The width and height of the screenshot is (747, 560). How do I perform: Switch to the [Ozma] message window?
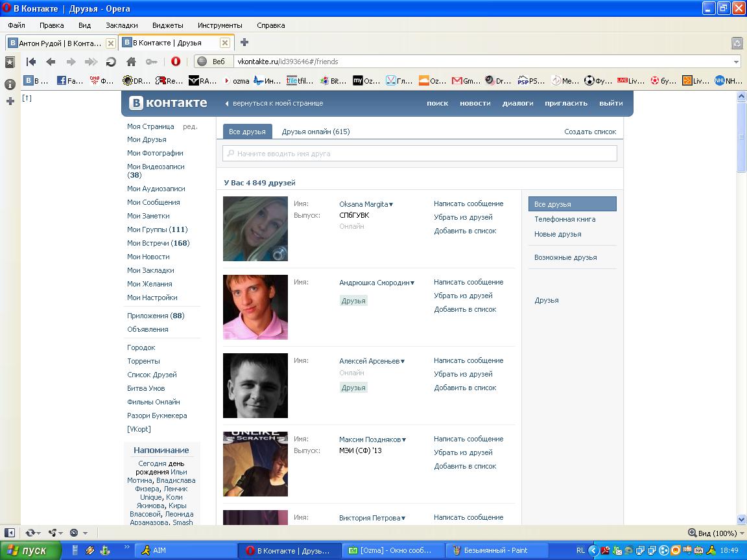click(x=394, y=550)
